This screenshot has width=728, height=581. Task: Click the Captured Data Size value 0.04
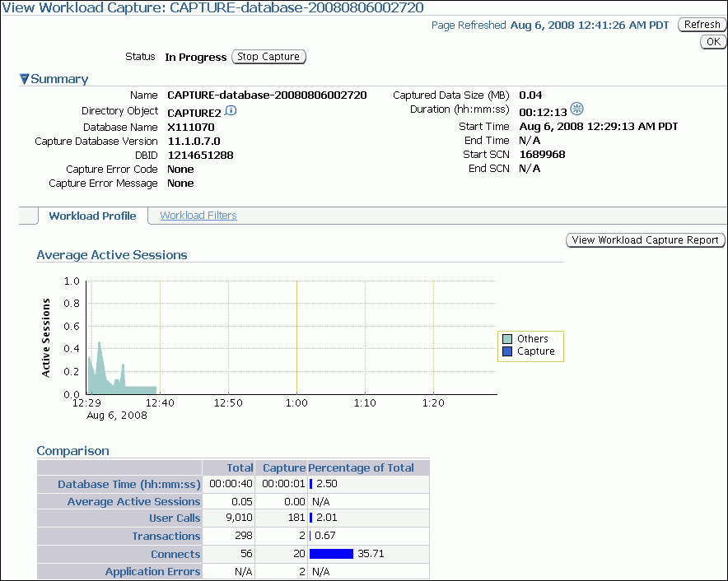tap(530, 95)
